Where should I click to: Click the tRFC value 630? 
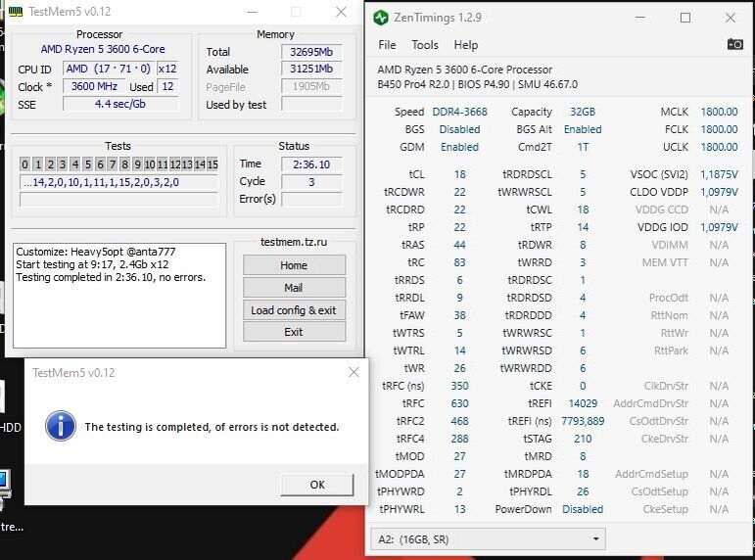click(460, 403)
